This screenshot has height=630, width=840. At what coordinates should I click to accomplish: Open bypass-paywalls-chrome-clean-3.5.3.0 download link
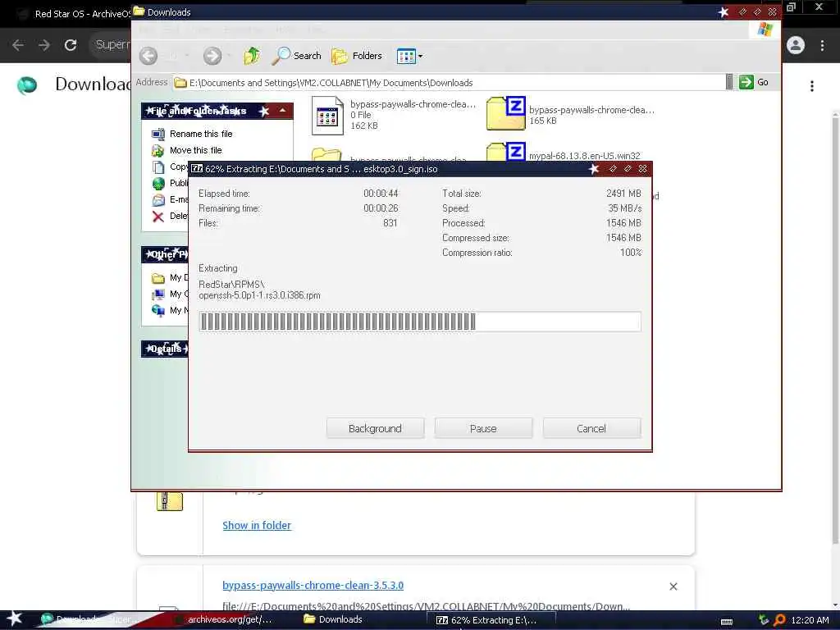click(x=313, y=586)
